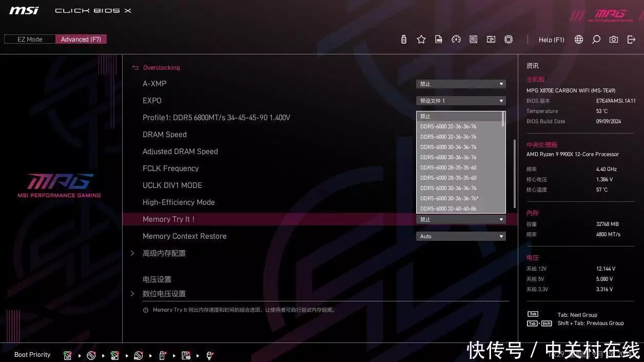The height and width of the screenshot is (362, 644).
Task: Select the USB stick boot device icon
Action: (162, 355)
